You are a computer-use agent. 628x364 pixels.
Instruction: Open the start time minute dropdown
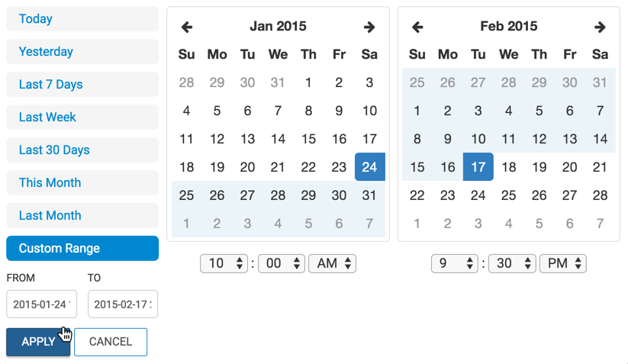[282, 263]
